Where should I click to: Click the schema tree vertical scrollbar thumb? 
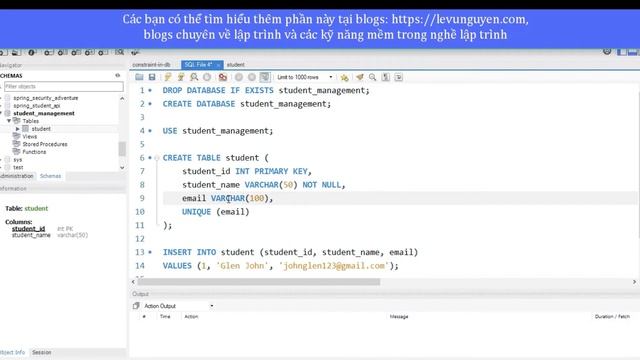tap(122, 149)
